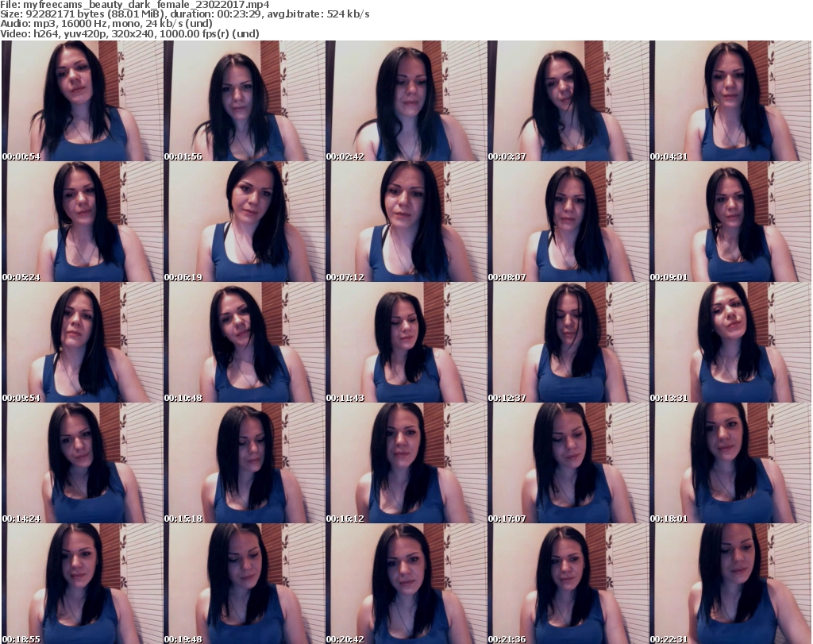Screen dimensions: 813x644
Task: Select the thumbnail stamped 00:13:31
Action: 730,342
